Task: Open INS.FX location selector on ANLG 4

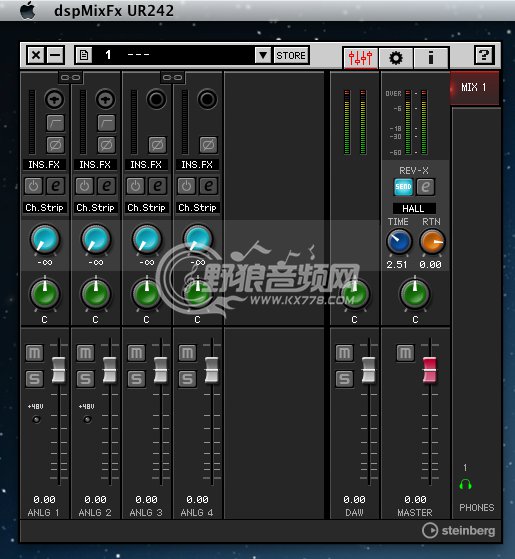Action: [x=197, y=164]
